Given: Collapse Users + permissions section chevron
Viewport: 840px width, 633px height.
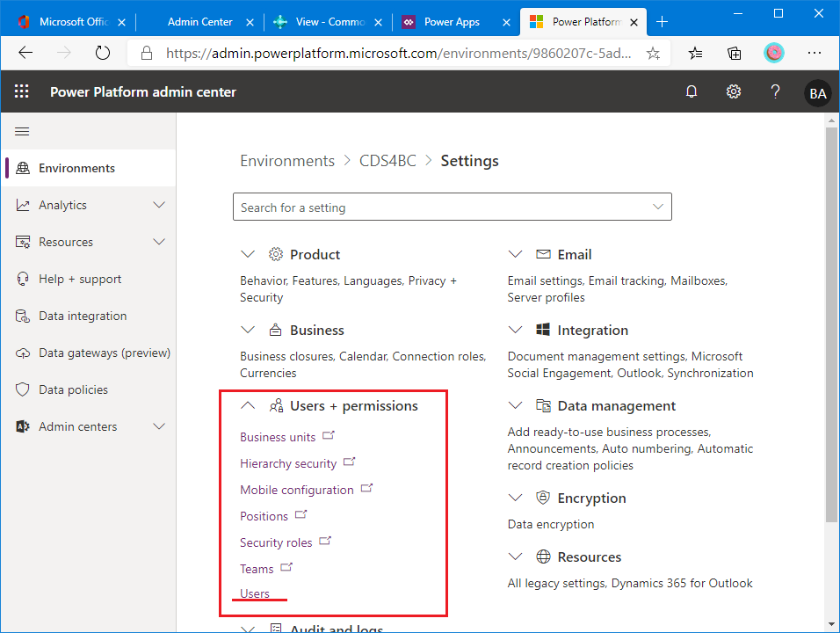Looking at the screenshot, I should click(248, 405).
